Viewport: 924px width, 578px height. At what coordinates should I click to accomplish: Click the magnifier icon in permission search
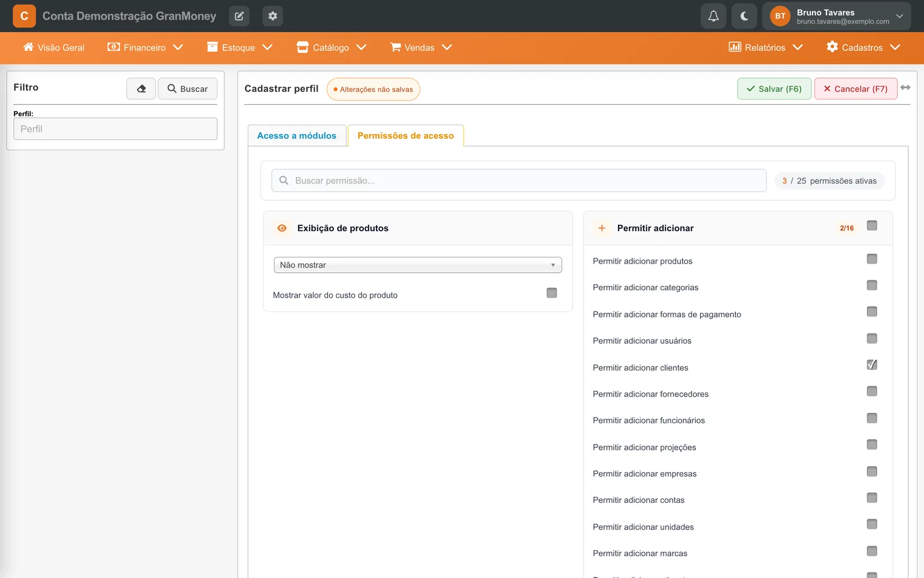284,180
